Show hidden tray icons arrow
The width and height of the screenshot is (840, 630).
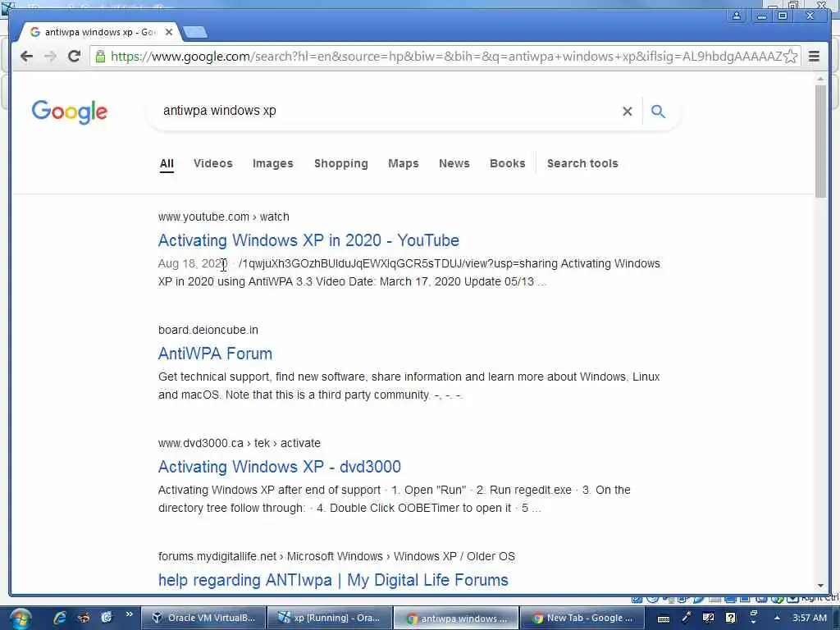tap(777, 618)
